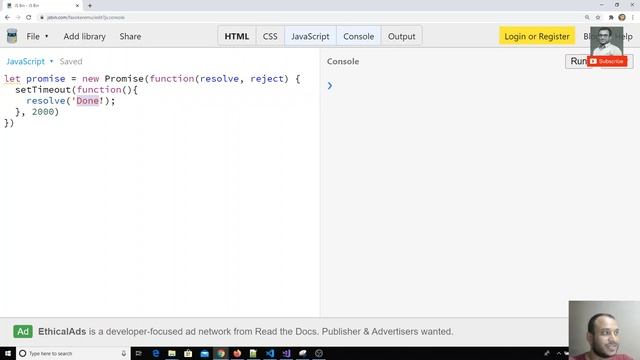Bookmark this page with the star icon
The width and height of the screenshot is (640, 360).
coord(598,18)
